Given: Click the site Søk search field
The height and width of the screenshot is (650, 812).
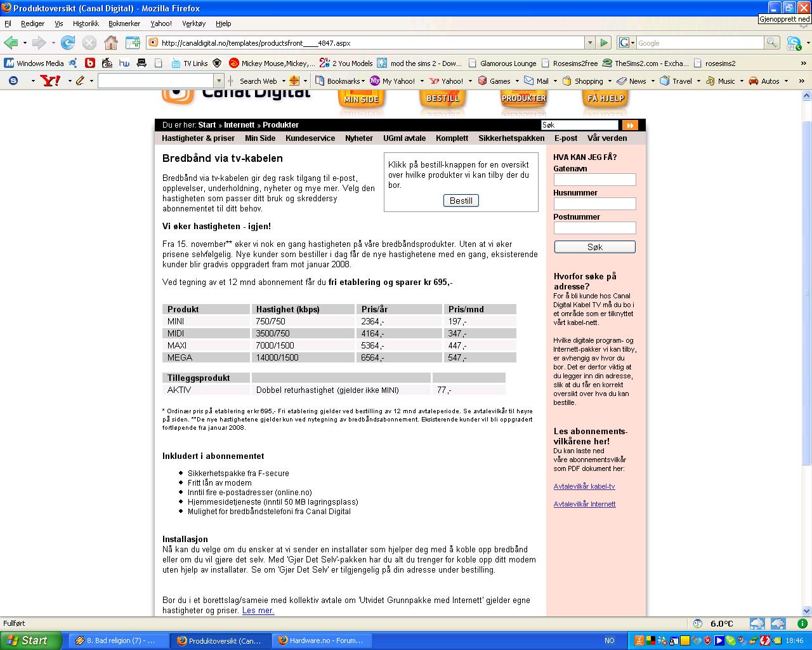Looking at the screenshot, I should coord(579,125).
